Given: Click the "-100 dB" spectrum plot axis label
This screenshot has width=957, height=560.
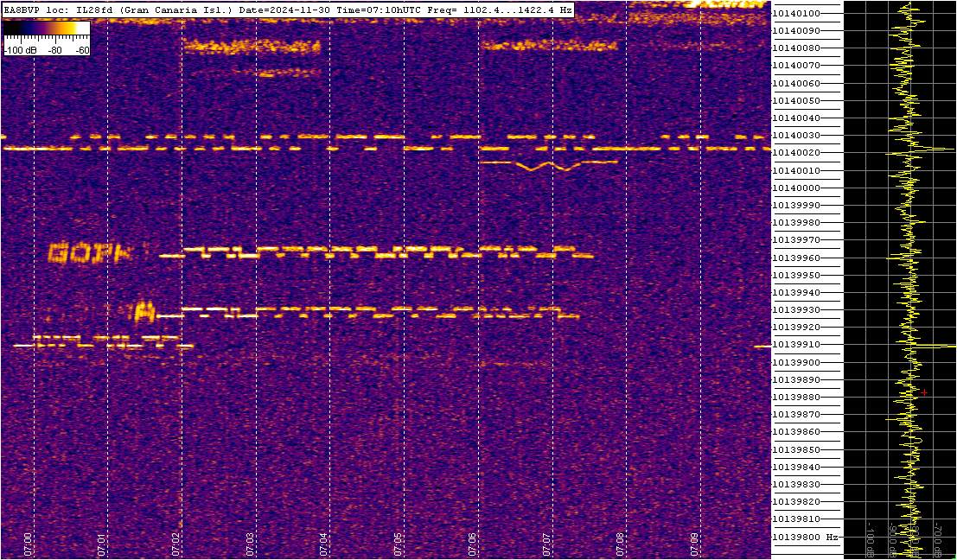Looking at the screenshot, I should (x=871, y=538).
